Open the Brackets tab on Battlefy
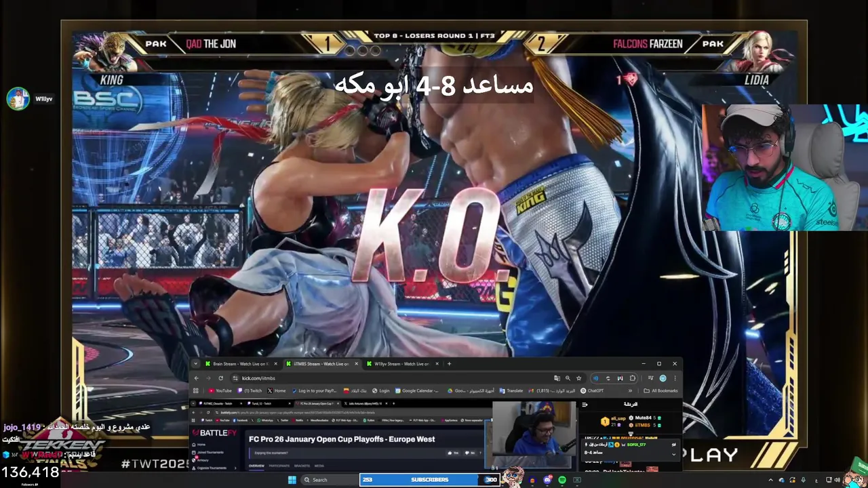868x488 pixels. (x=302, y=466)
